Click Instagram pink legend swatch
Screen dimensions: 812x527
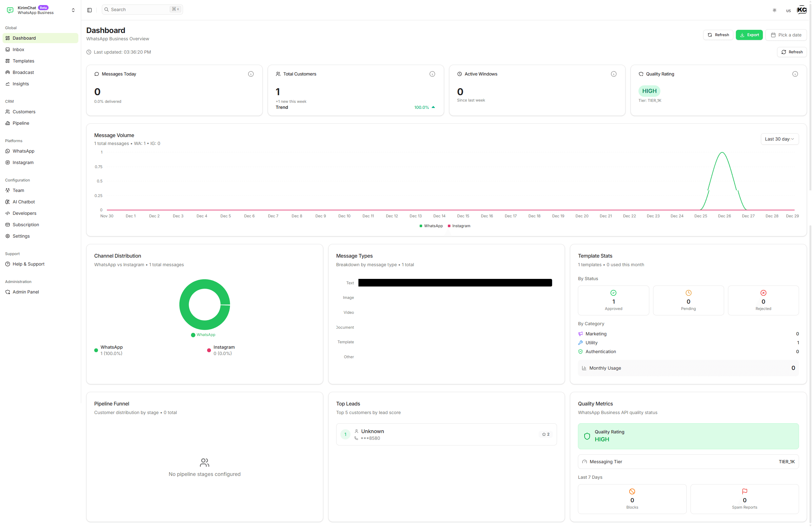[449, 226]
